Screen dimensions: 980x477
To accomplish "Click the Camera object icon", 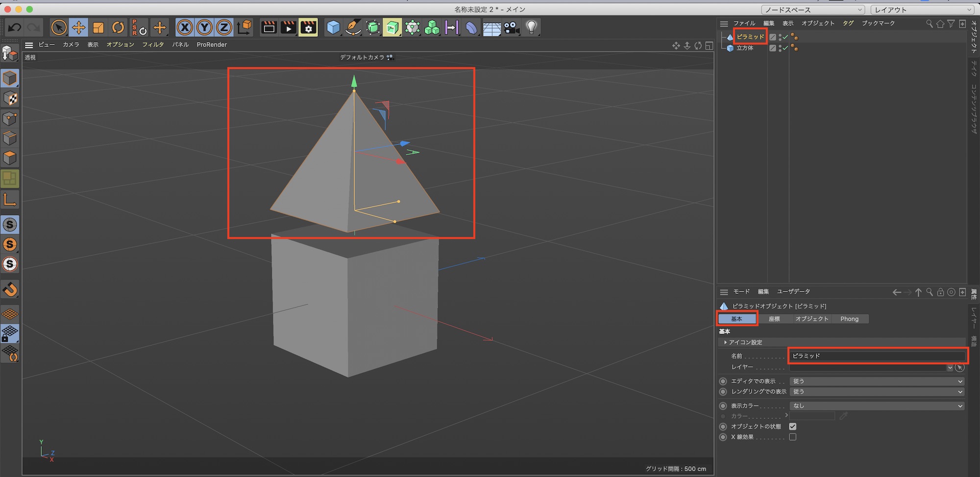I will tap(512, 27).
